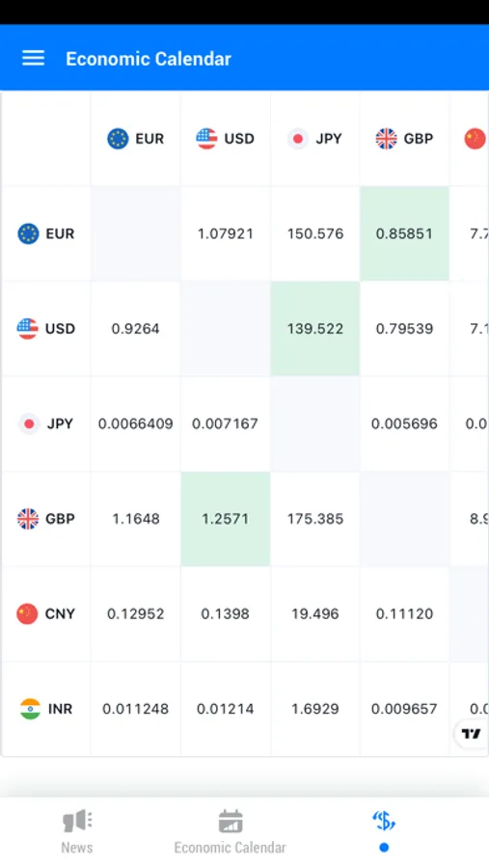Tap the EUR flag in column header
The image size is (489, 868).
click(x=118, y=138)
